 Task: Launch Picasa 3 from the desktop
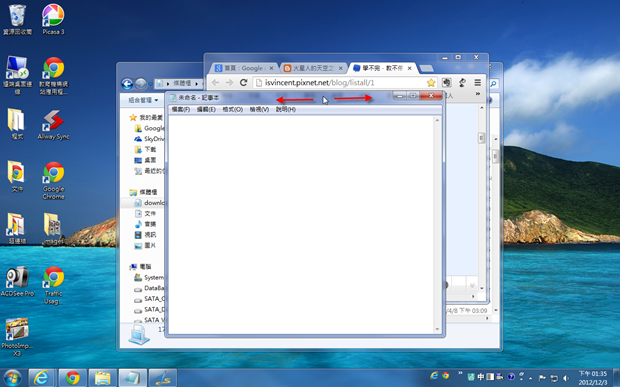click(x=53, y=19)
